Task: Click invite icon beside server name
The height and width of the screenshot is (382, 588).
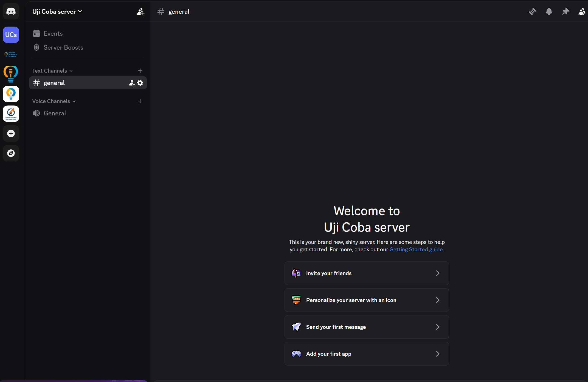Action: pyautogui.click(x=140, y=12)
